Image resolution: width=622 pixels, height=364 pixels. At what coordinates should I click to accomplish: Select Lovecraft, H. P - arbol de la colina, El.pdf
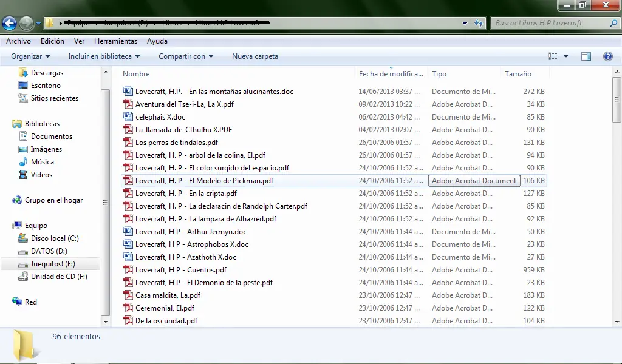pos(200,155)
